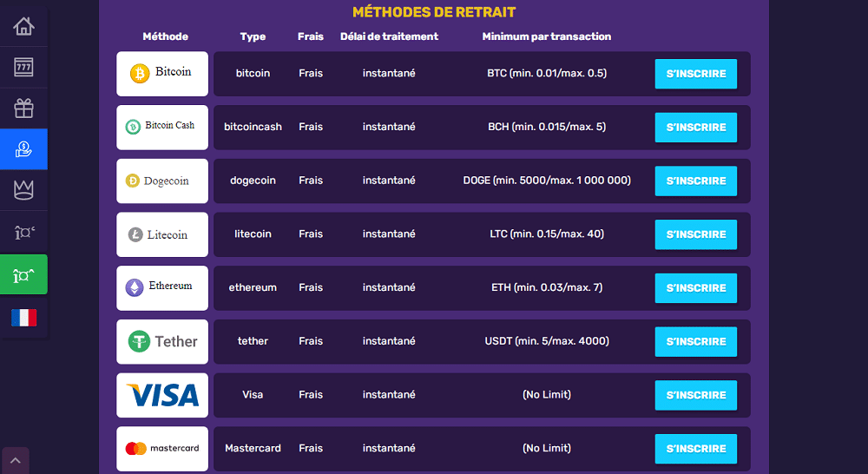Open the crown VIP icon
This screenshot has width=868, height=474.
(23, 190)
